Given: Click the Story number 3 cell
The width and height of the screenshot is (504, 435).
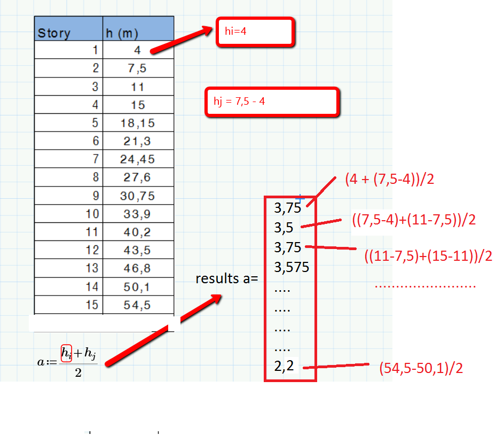Looking at the screenshot, I should tap(68, 87).
